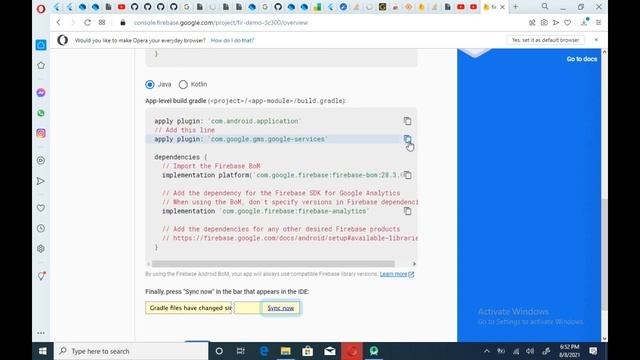Click the 'Sync now' link
Screen dimensions: 640x360
point(280,308)
